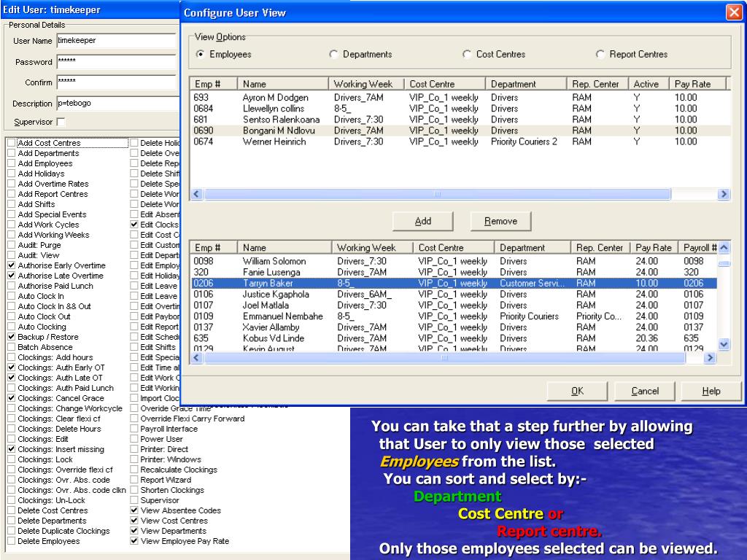Select Bongani M Ndlovu in upper list
747x560 pixels.
[x=275, y=131]
